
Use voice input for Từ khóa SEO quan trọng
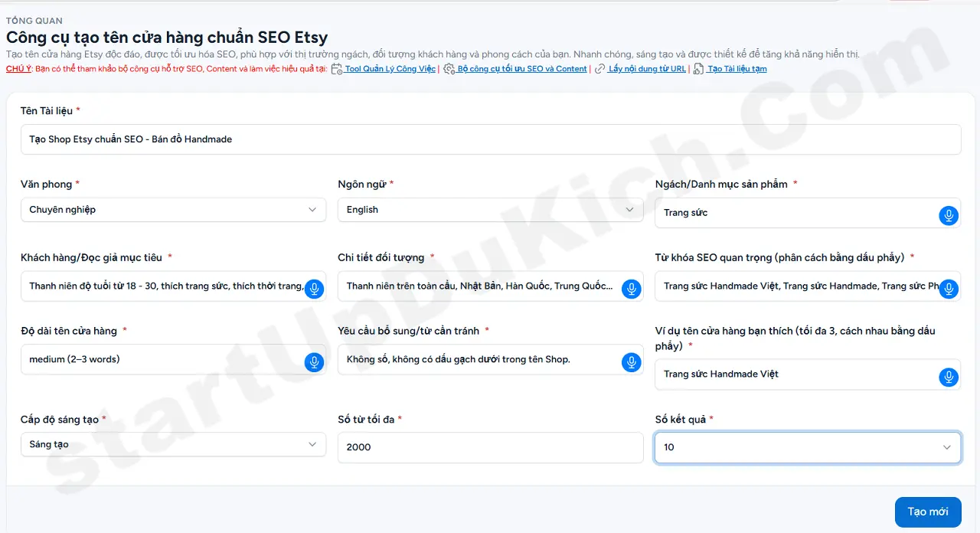(949, 289)
